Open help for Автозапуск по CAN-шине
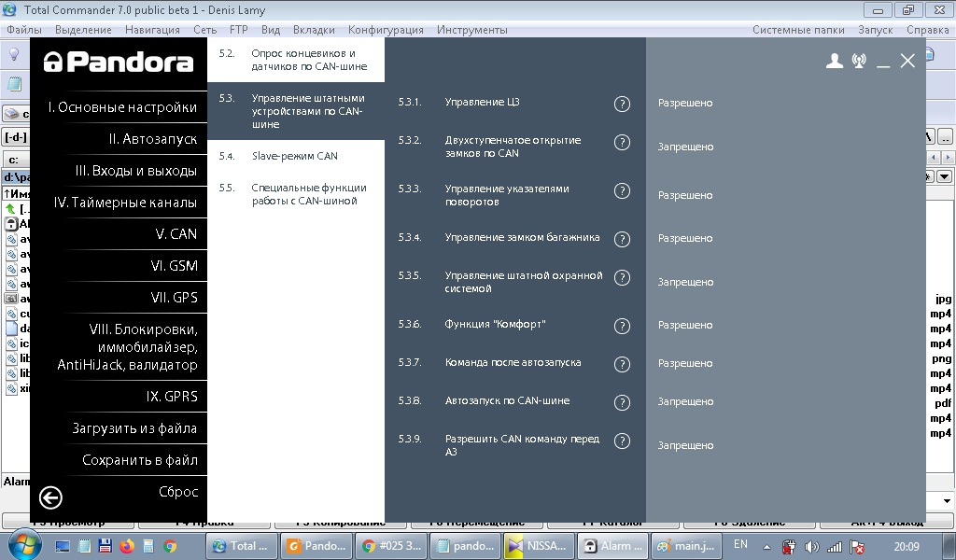 click(x=622, y=402)
